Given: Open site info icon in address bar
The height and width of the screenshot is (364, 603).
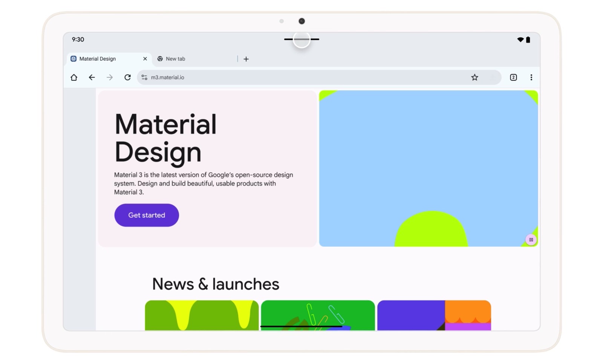Looking at the screenshot, I should click(144, 77).
